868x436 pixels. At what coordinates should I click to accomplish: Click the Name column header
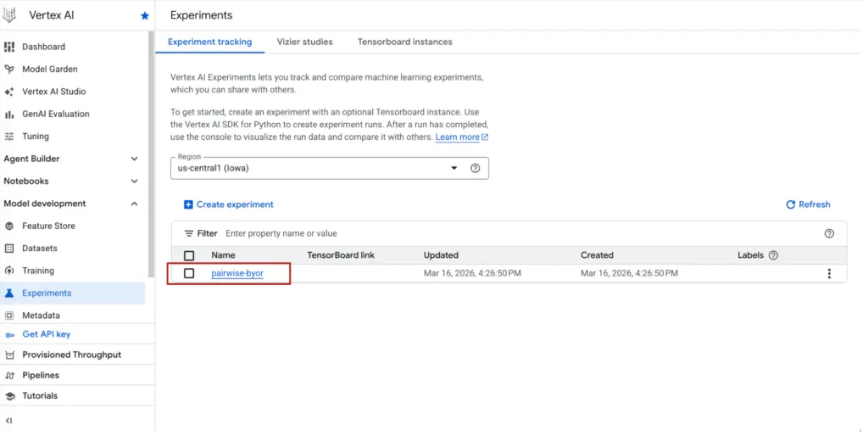tap(223, 255)
